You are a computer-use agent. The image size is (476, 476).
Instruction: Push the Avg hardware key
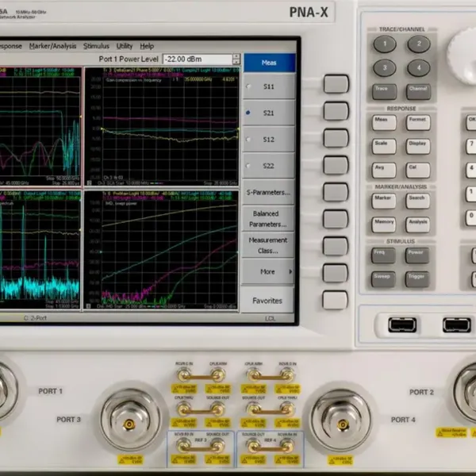coord(384,171)
